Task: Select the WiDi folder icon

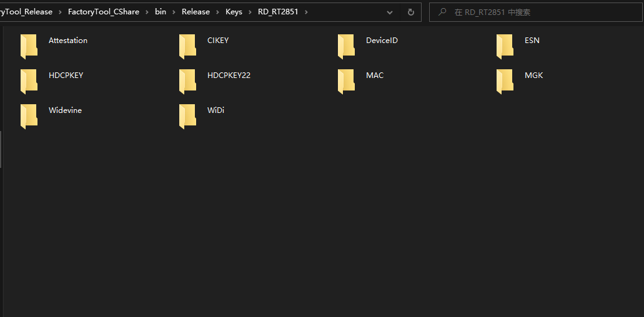Action: click(x=187, y=116)
